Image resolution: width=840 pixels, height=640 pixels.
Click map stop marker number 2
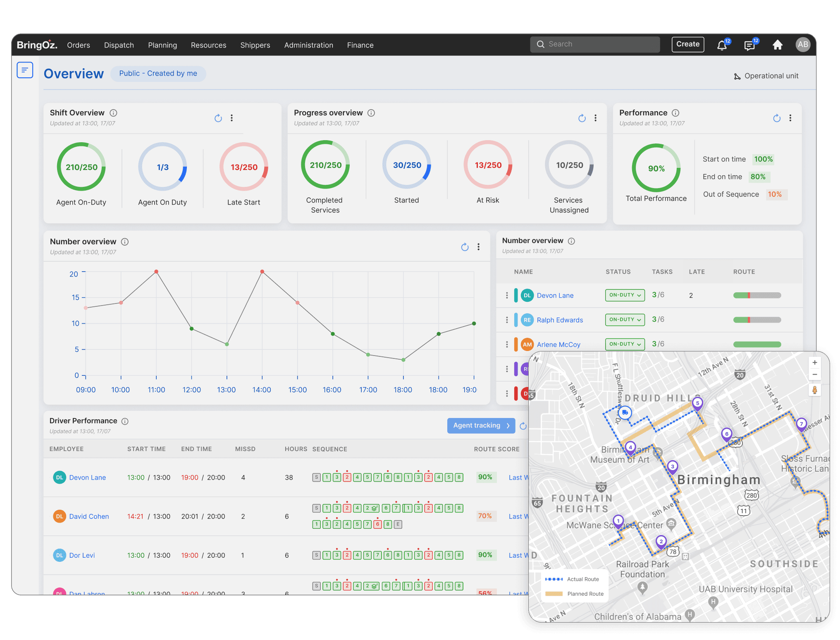click(661, 542)
